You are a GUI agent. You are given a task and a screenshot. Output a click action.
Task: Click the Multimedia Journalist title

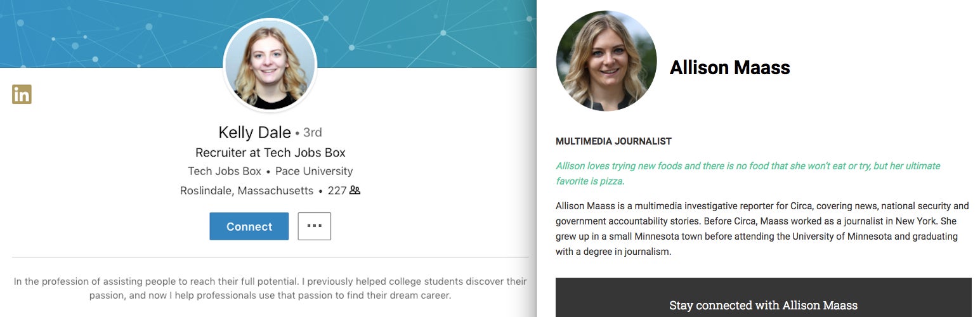[x=613, y=141]
